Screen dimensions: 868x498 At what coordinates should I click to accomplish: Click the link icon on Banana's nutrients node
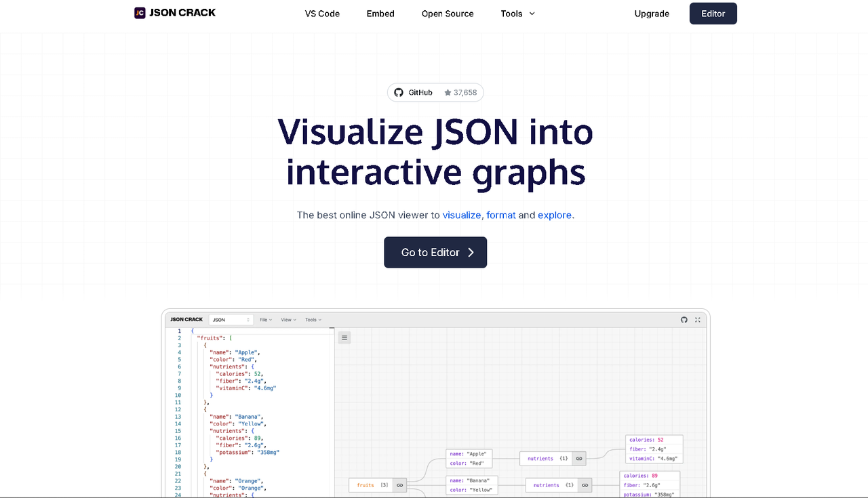click(585, 485)
